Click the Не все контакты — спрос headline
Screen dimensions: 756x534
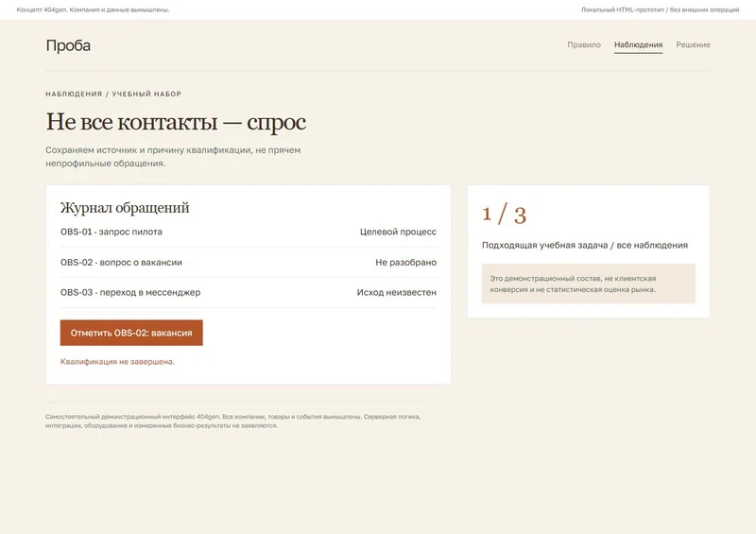tap(176, 122)
